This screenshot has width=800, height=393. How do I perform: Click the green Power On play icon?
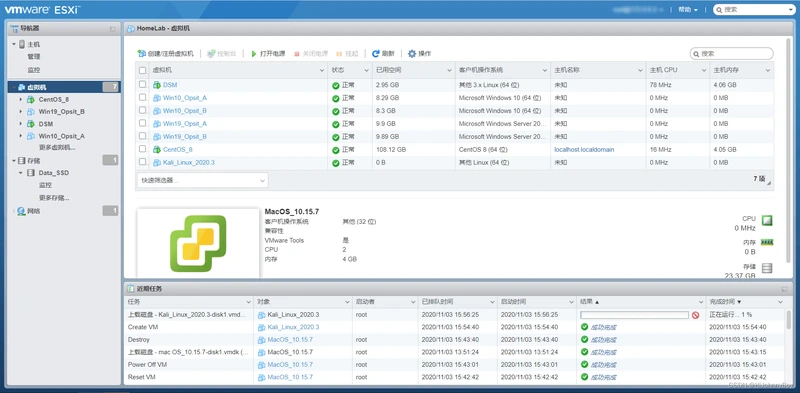point(254,54)
